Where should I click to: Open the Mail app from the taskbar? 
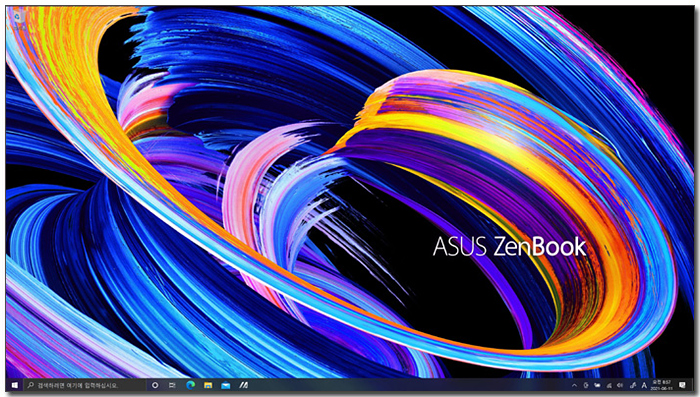[x=225, y=385]
